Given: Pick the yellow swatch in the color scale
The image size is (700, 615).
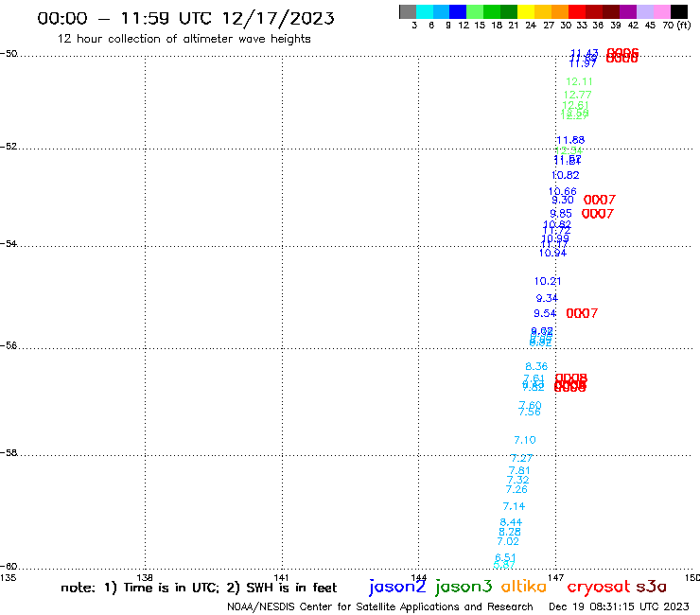Looking at the screenshot, I should [x=526, y=11].
